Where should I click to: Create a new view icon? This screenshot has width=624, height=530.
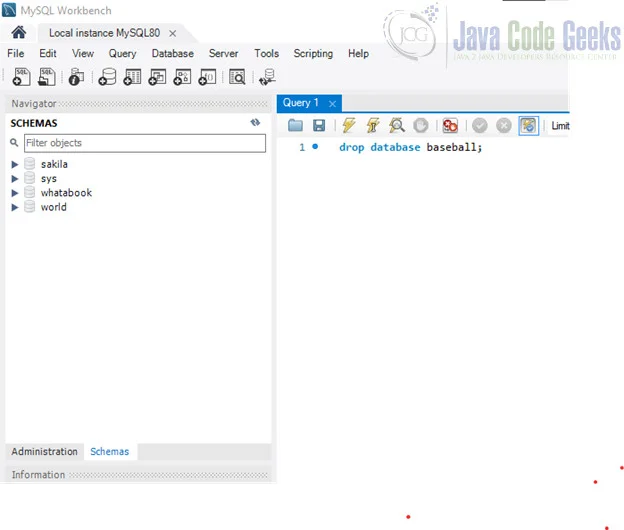[x=157, y=77]
